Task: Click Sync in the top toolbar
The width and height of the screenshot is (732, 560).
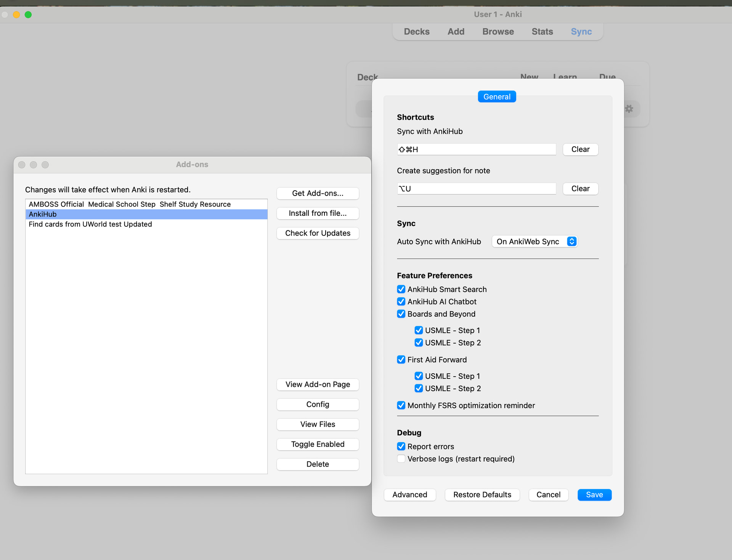Action: tap(581, 32)
